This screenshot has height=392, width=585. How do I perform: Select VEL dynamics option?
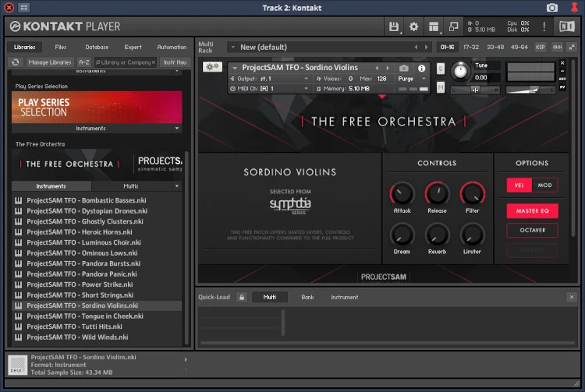[519, 185]
